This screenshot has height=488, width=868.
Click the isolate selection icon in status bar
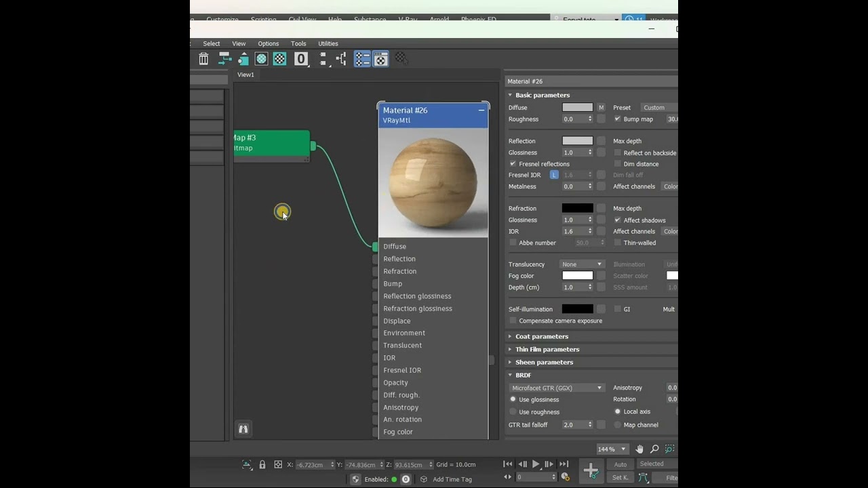[247, 465]
